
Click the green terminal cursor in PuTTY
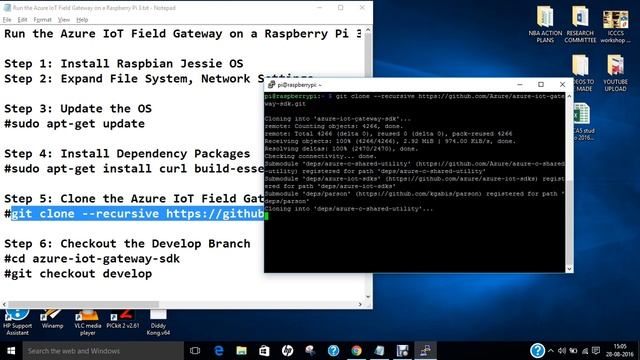pyautogui.click(x=266, y=216)
